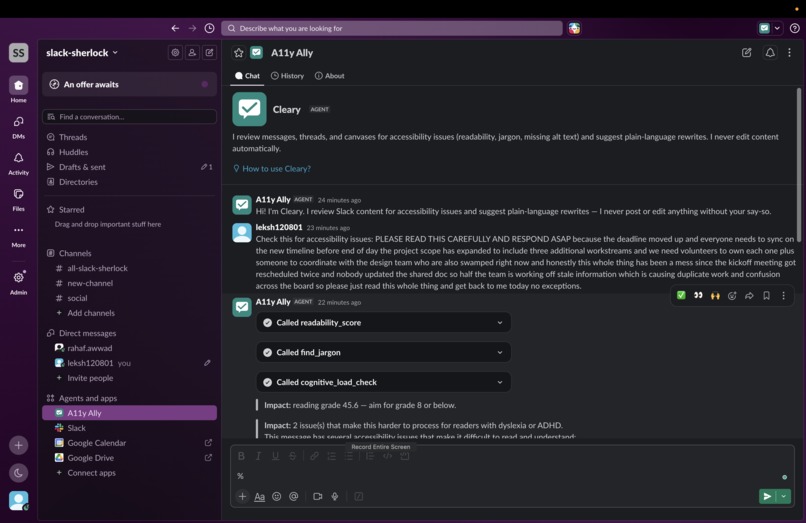The width and height of the screenshot is (806, 523).
Task: Open Admin gear in the left rail
Action: click(x=19, y=282)
